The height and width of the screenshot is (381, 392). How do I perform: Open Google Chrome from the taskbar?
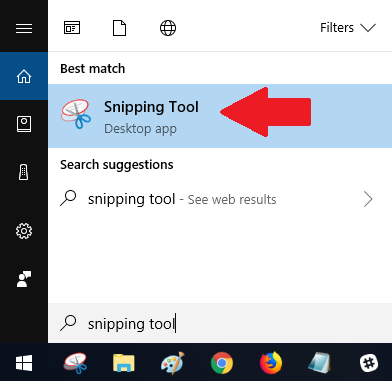coord(222,363)
